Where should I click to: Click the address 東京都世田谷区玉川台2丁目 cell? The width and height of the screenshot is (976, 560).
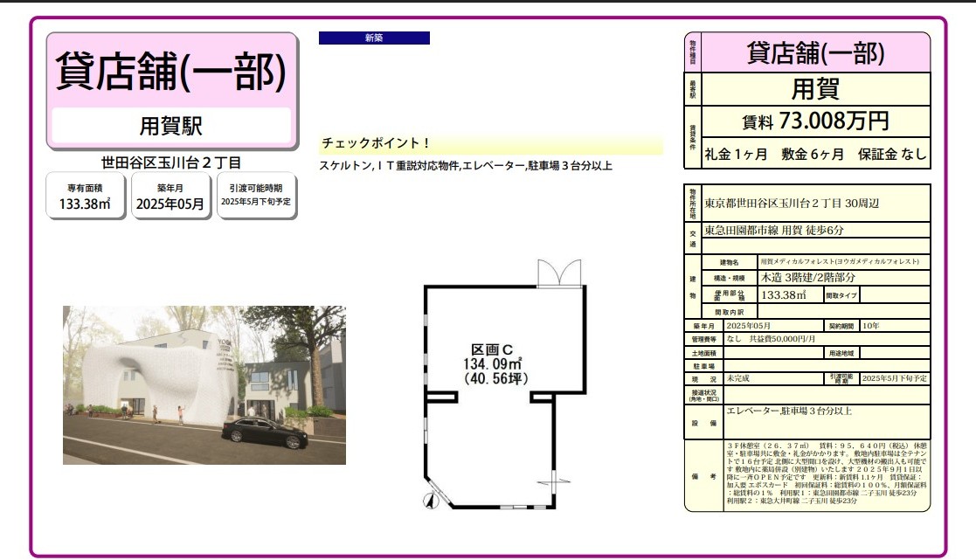click(814, 203)
